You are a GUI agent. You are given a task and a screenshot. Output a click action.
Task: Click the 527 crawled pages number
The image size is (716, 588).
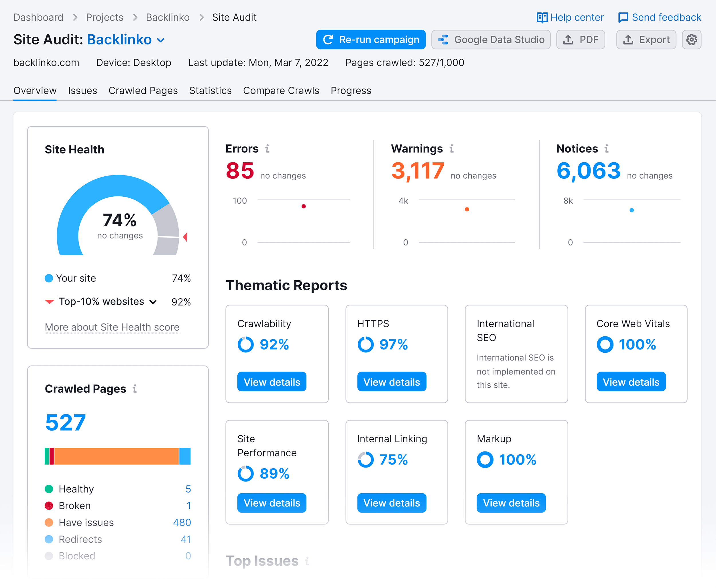65,423
